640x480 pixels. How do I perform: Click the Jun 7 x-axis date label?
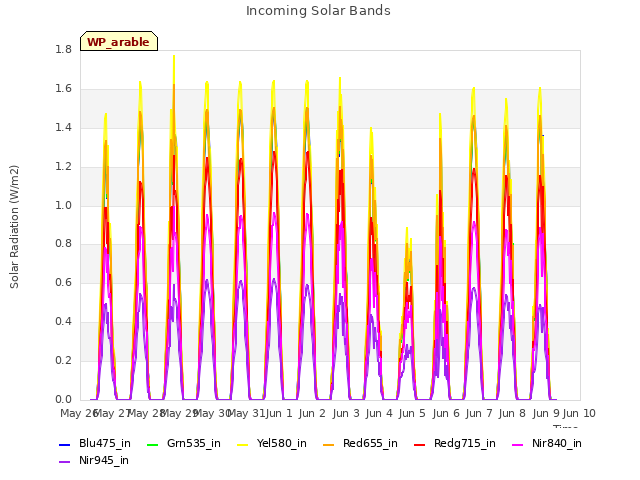(479, 413)
